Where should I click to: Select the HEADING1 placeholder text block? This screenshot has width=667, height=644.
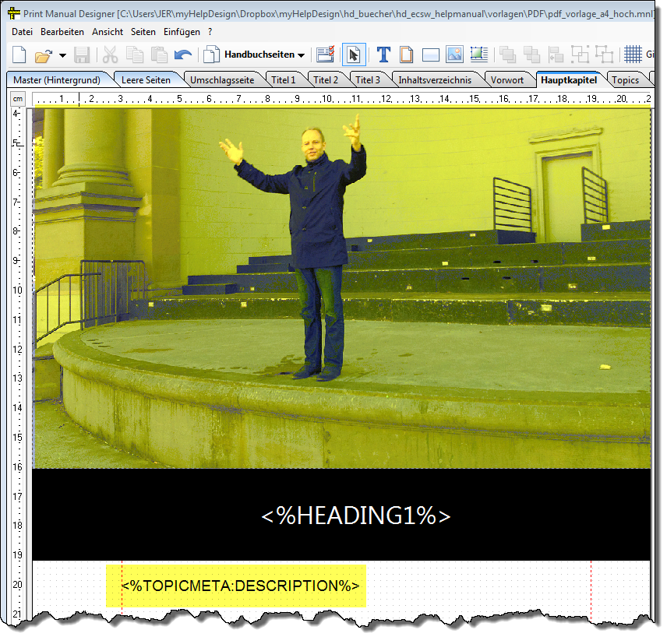click(x=356, y=516)
